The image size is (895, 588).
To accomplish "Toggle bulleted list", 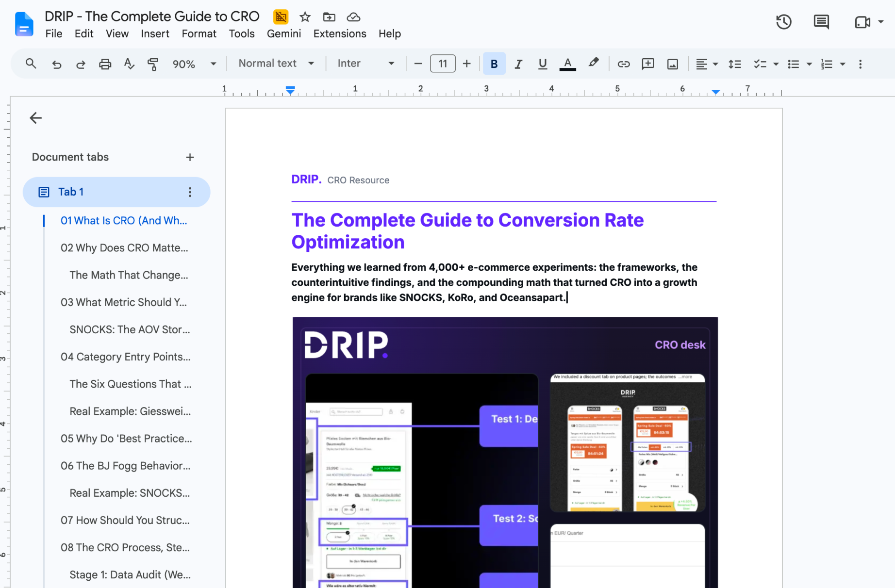I will click(x=793, y=64).
